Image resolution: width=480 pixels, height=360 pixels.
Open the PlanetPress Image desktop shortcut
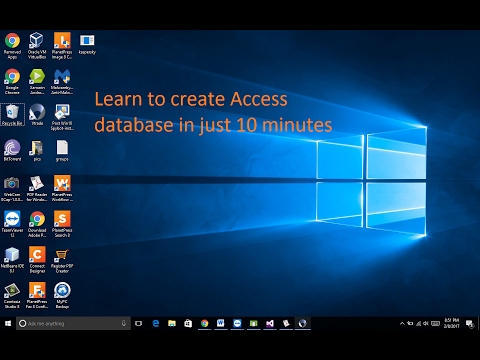coord(62,46)
